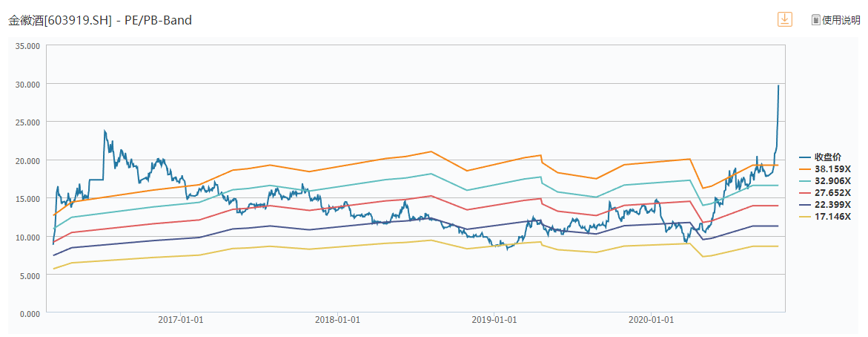The image size is (868, 337).
Task: Click the 2017-01-01 date axis label
Action: point(181,320)
